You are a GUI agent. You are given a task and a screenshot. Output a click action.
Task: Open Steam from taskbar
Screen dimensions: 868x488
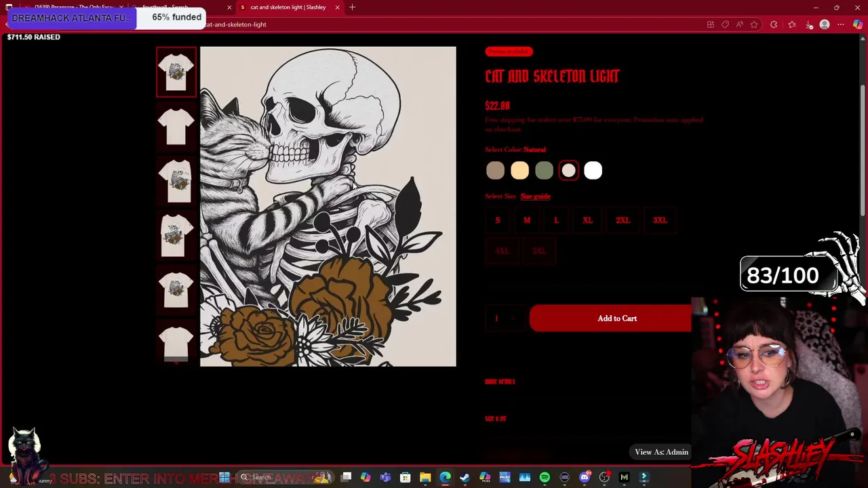click(x=465, y=477)
